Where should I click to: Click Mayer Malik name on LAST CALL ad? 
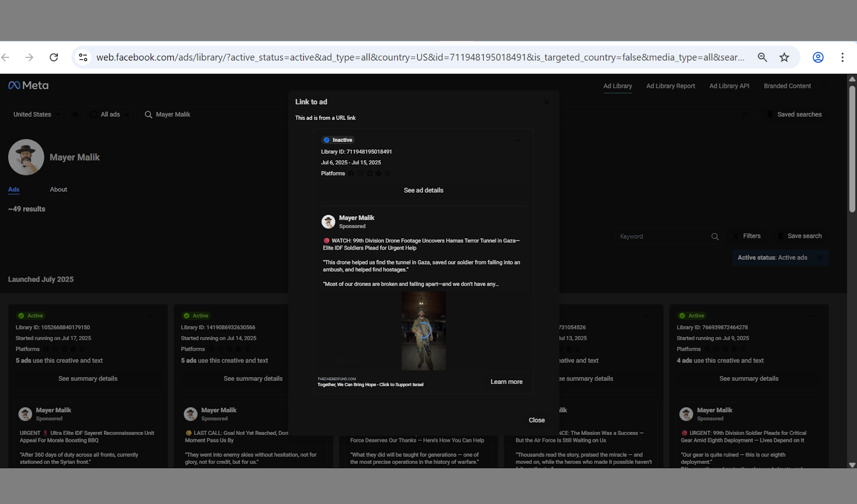(219, 410)
